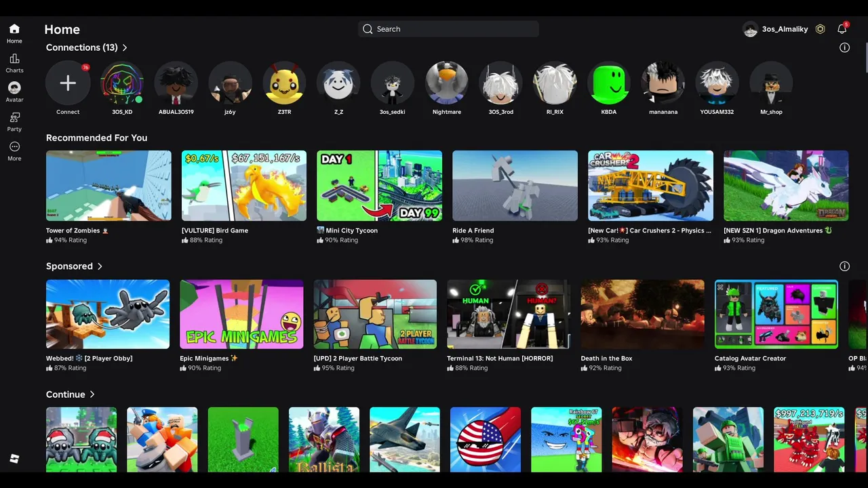Open Death in the Box thumbnail
This screenshot has height=488, width=868.
[643, 314]
